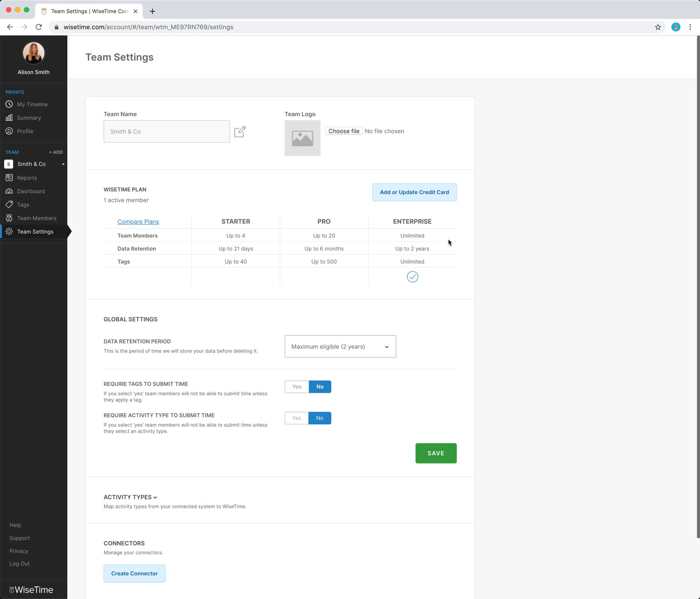Reload the page with refresh icon
Image resolution: width=700 pixels, height=599 pixels.
pos(39,27)
